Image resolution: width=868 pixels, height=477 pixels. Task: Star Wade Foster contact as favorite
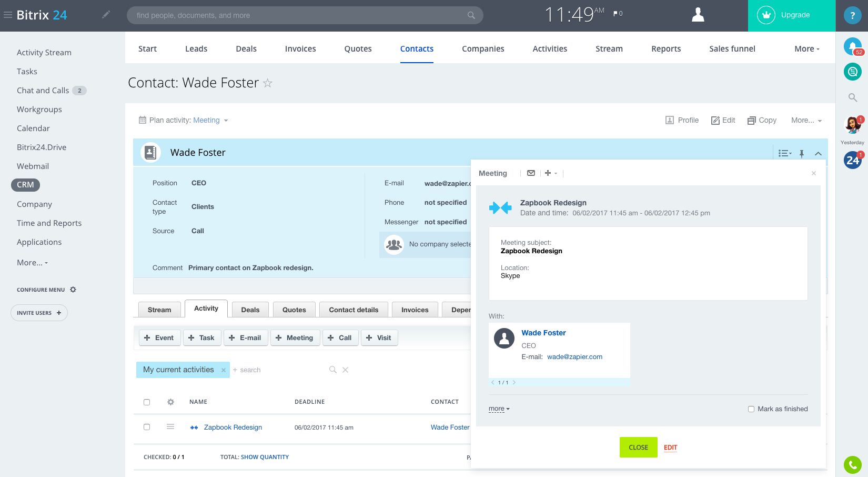coord(268,83)
